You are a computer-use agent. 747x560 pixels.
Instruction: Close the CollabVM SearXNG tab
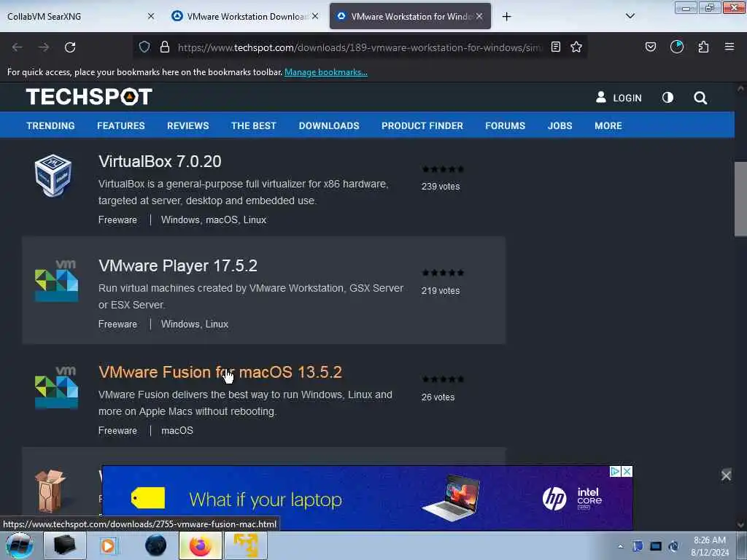tap(151, 16)
